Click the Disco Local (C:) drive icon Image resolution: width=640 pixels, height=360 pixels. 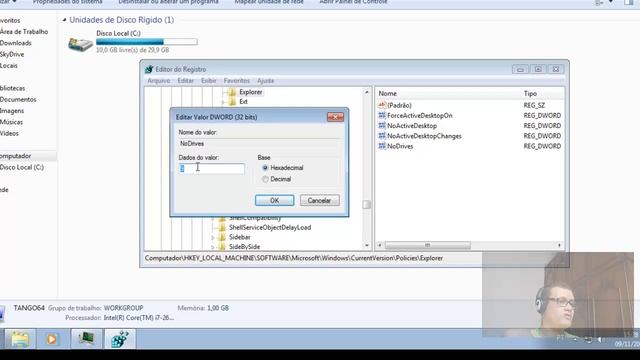(80, 44)
